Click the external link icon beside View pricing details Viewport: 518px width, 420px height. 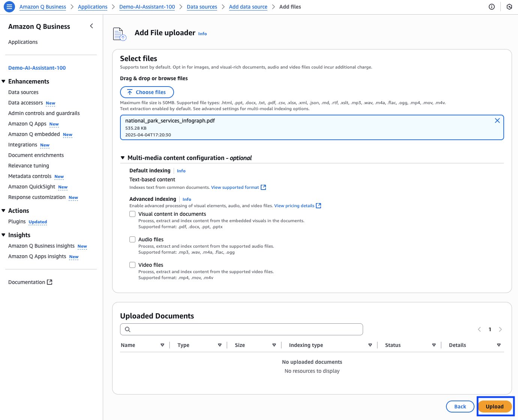click(x=318, y=206)
